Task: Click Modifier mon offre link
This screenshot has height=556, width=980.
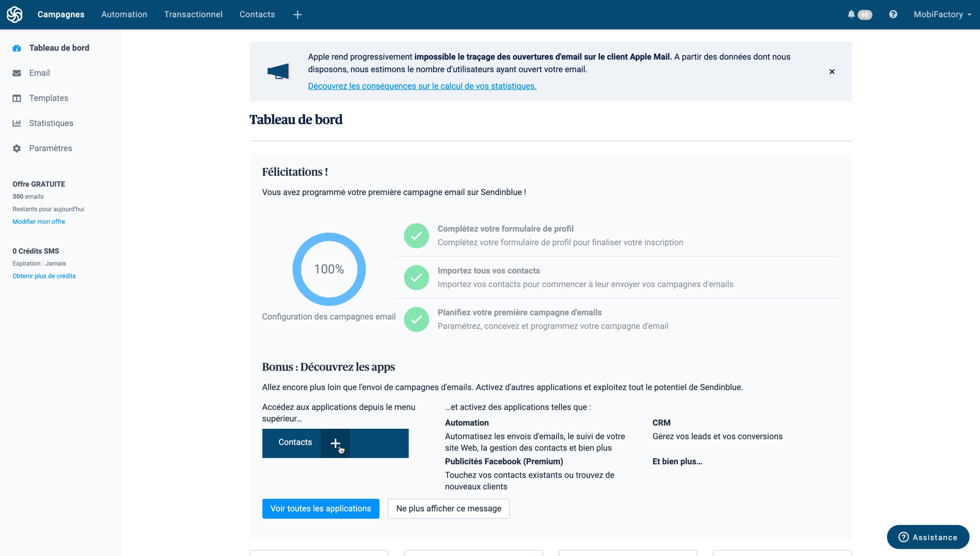Action: click(39, 221)
